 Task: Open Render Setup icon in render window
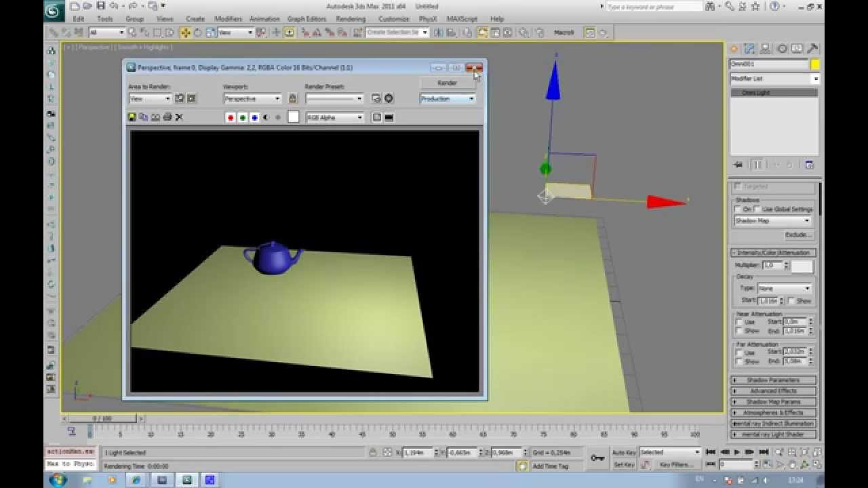(x=376, y=98)
